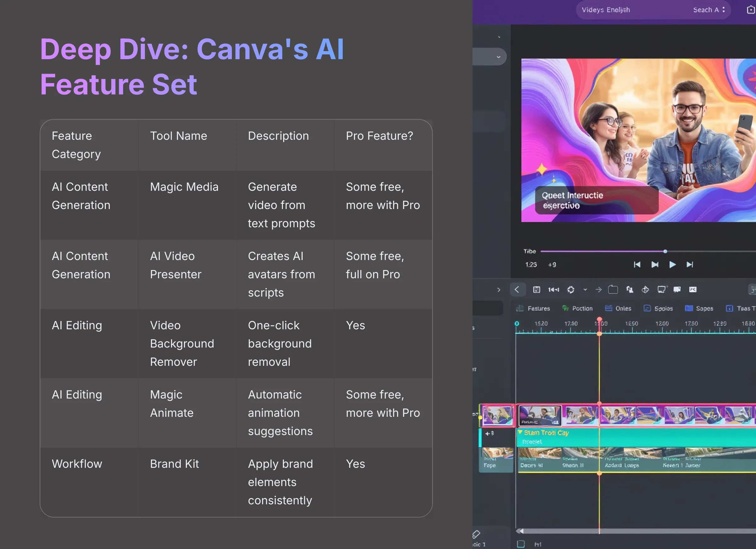756x549 pixels.
Task: Skip to the start of the video
Action: pos(637,264)
